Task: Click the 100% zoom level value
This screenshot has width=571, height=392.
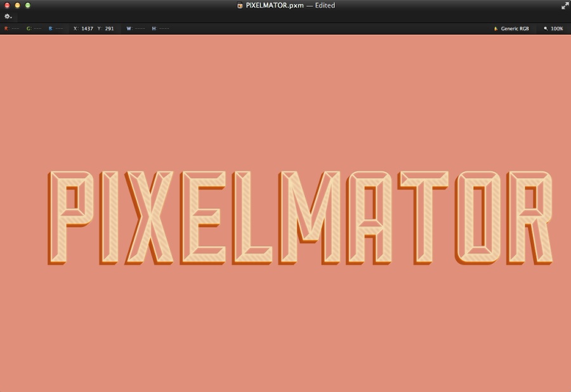Action: click(557, 29)
